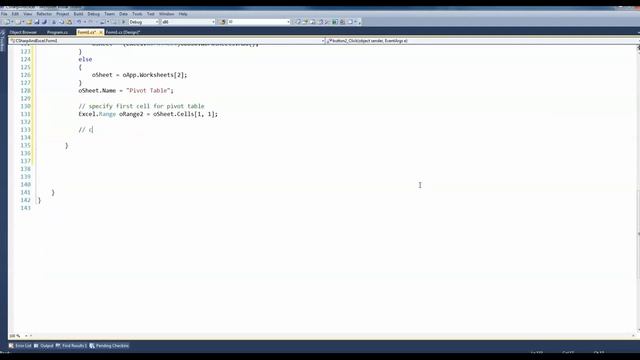Open the Test menu
Viewport: 640px width, 360px height.
click(151, 14)
